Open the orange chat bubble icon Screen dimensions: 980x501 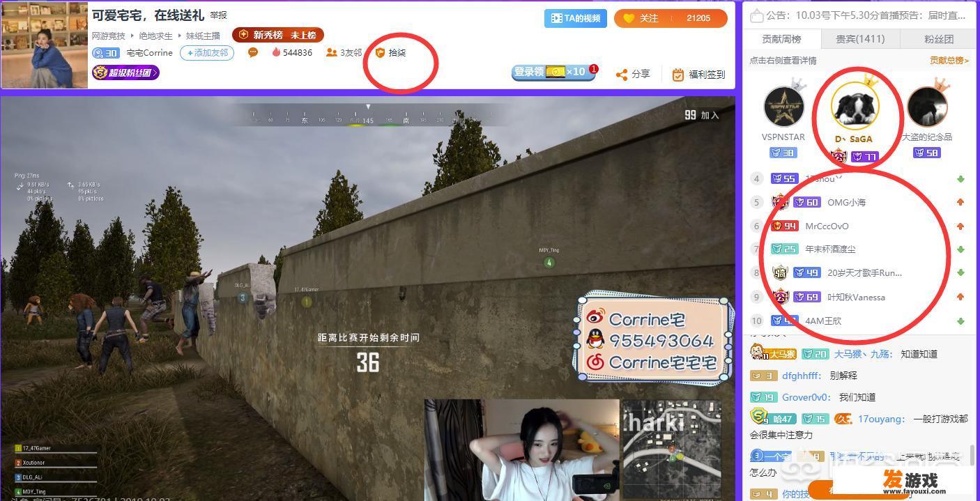tap(253, 52)
